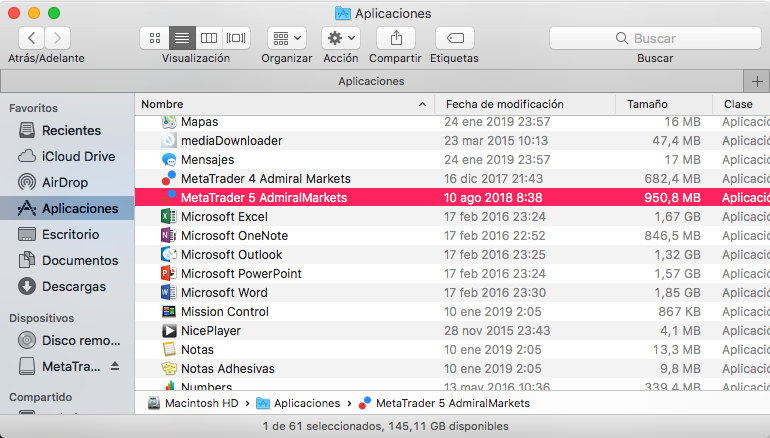770x438 pixels.
Task: Select the Microsoft Word icon
Action: click(169, 293)
